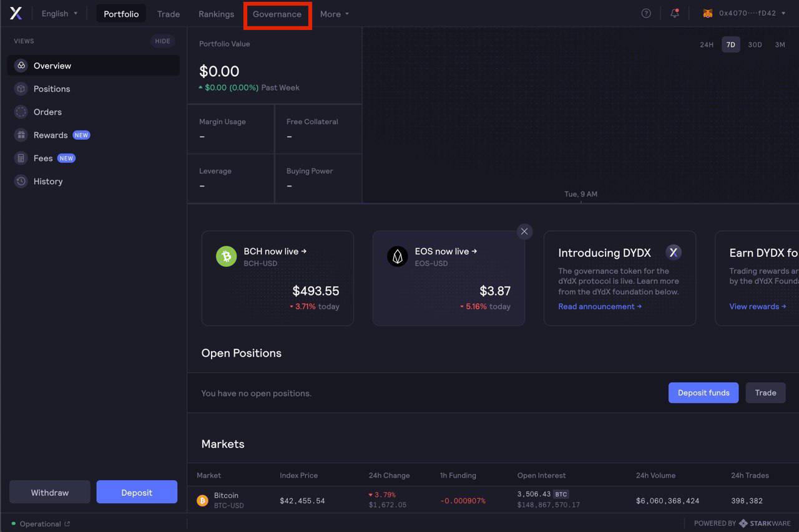Sort by 24h Trades column header
Image resolution: width=799 pixels, height=532 pixels.
click(x=750, y=475)
